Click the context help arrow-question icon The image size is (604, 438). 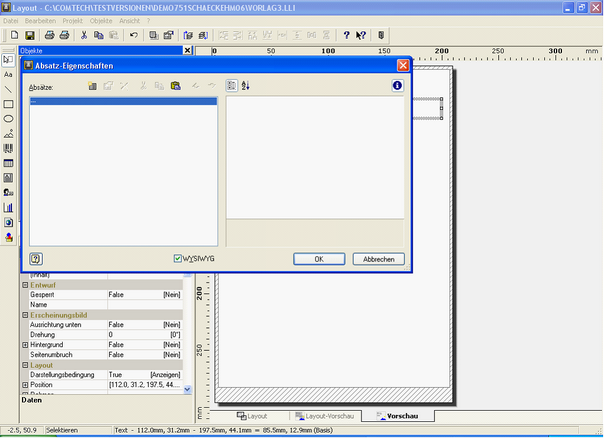click(x=361, y=35)
